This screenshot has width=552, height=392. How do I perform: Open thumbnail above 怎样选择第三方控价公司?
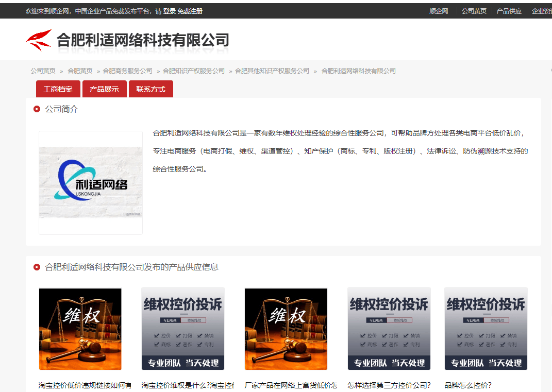point(389,328)
